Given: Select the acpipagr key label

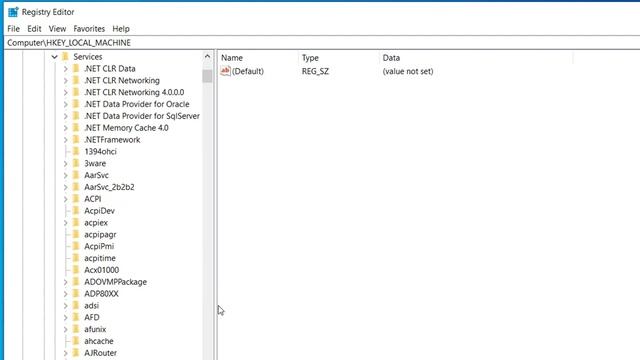Looking at the screenshot, I should (x=100, y=234).
